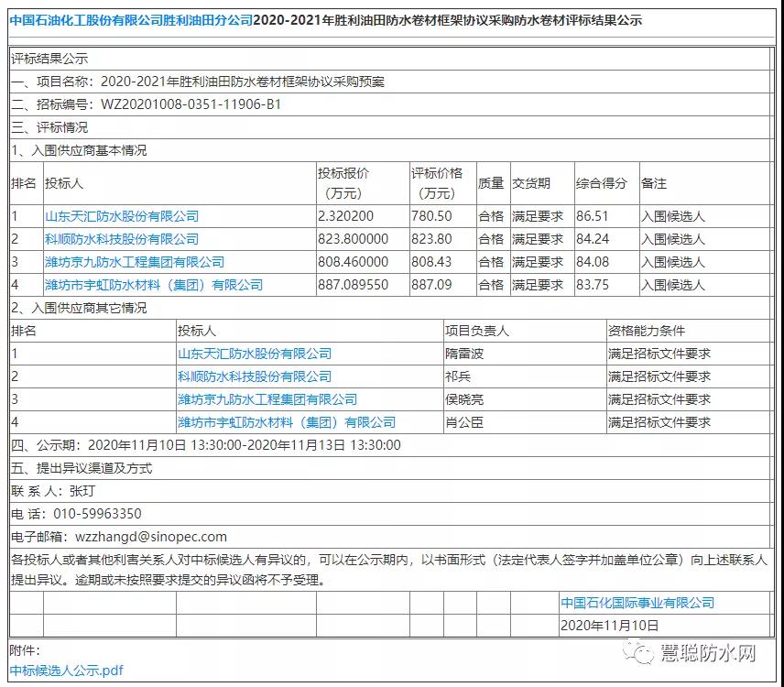This screenshot has height=687, width=784.
Task: Select evaluation price 808.43
Action: (431, 262)
